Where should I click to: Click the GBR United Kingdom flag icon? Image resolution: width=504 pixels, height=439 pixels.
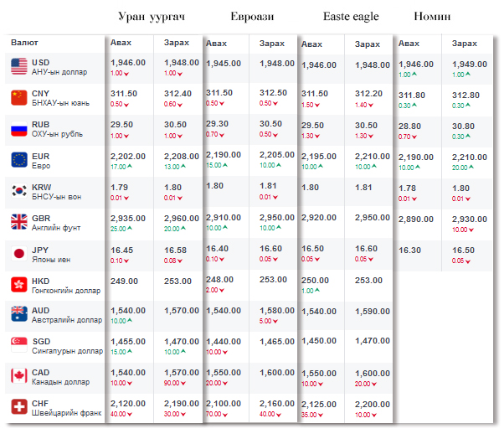[x=18, y=222]
